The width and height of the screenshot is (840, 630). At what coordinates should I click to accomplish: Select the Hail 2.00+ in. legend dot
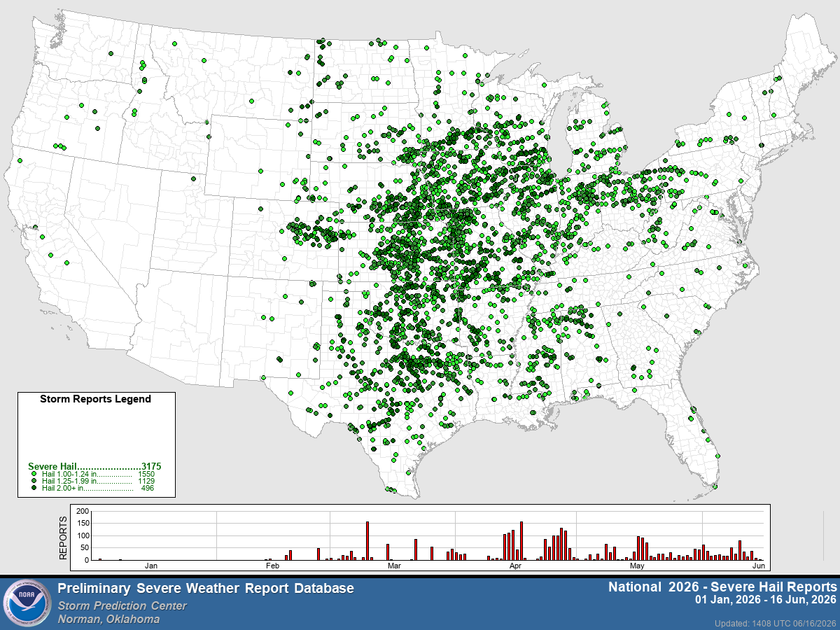[x=35, y=489]
